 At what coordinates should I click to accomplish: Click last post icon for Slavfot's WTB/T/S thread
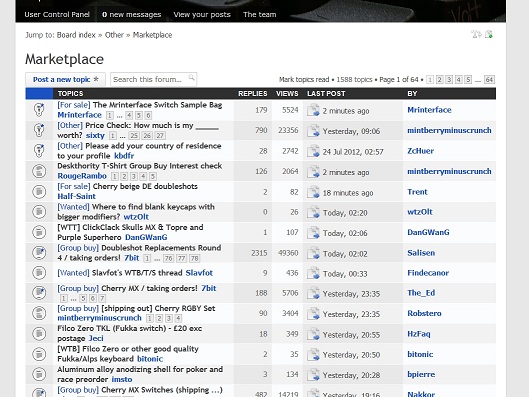pyautogui.click(x=313, y=273)
